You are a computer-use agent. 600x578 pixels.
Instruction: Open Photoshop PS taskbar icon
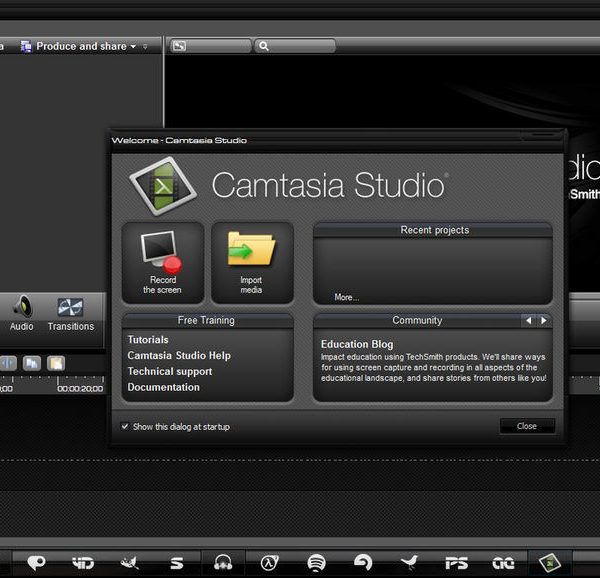[457, 563]
